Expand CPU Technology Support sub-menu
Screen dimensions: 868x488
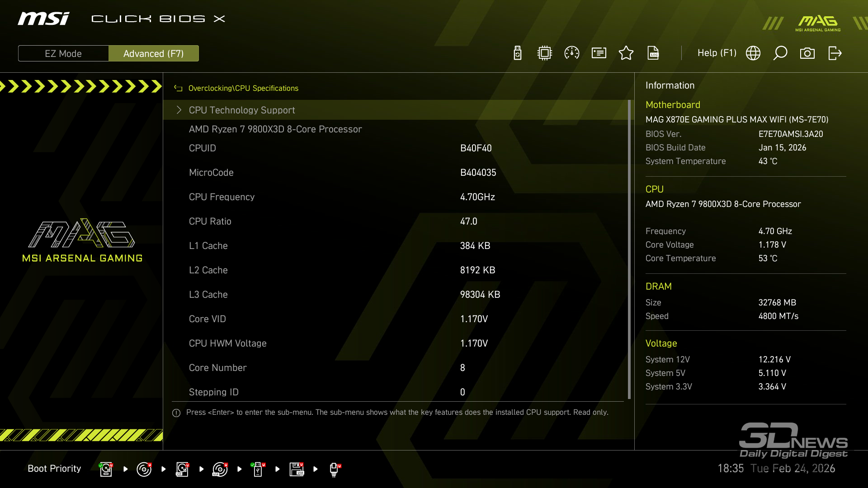coord(242,110)
